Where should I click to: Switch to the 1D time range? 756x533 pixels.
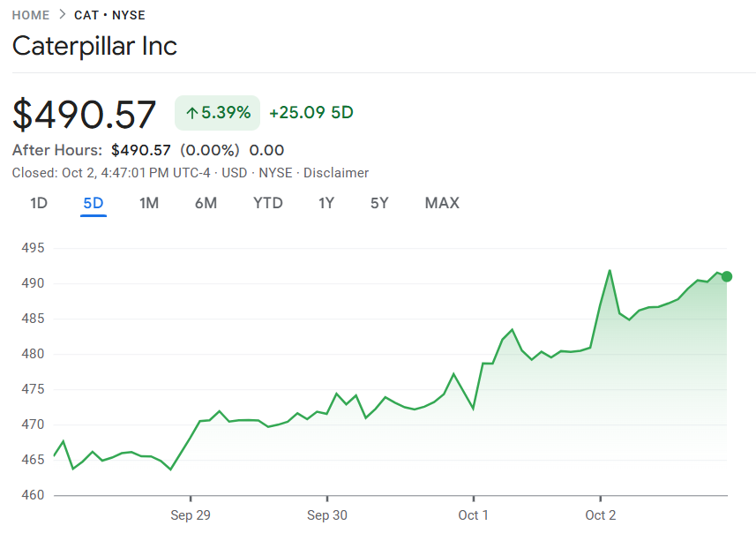click(x=39, y=203)
